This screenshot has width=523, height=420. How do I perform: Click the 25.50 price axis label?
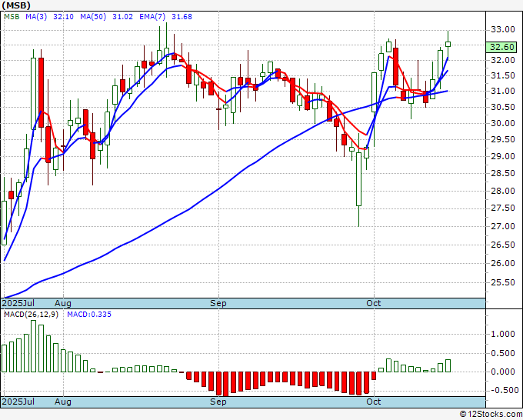(x=503, y=282)
